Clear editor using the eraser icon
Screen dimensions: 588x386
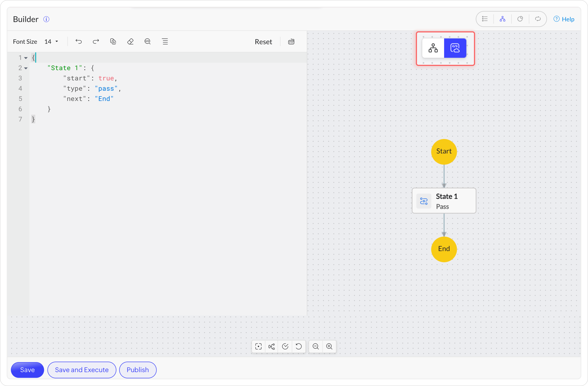coord(130,41)
